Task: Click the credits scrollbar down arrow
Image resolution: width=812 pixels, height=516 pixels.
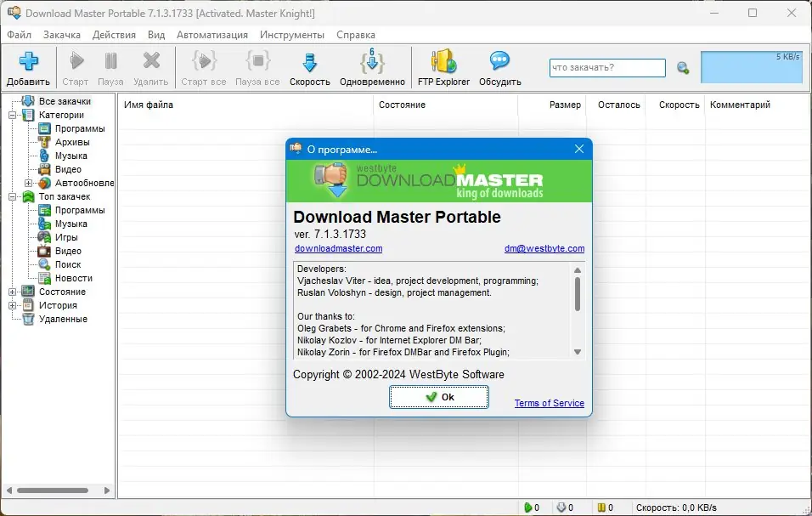Action: point(578,352)
